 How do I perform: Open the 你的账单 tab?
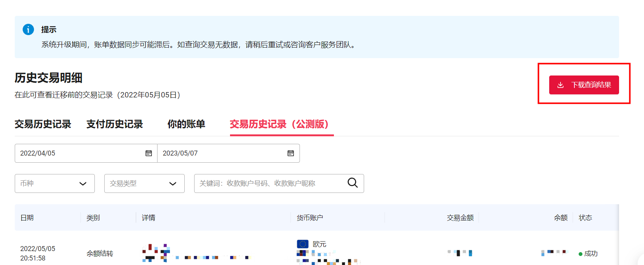coord(186,124)
